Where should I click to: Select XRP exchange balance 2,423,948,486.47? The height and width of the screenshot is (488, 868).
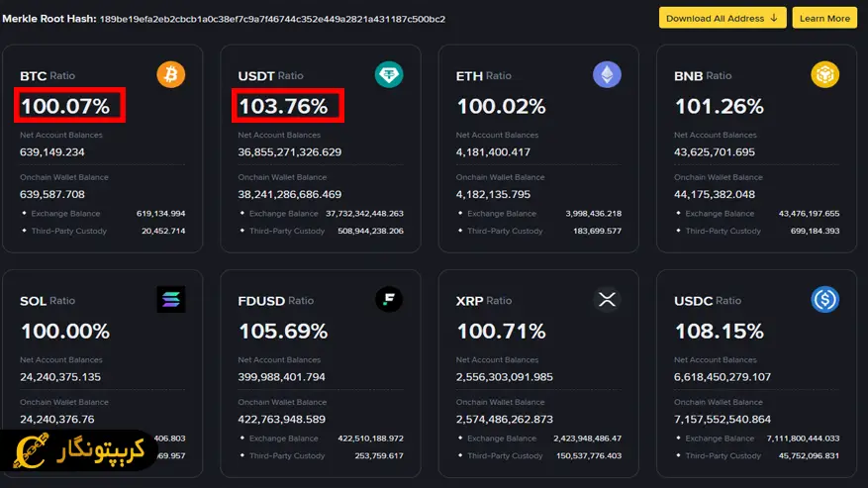coord(587,439)
